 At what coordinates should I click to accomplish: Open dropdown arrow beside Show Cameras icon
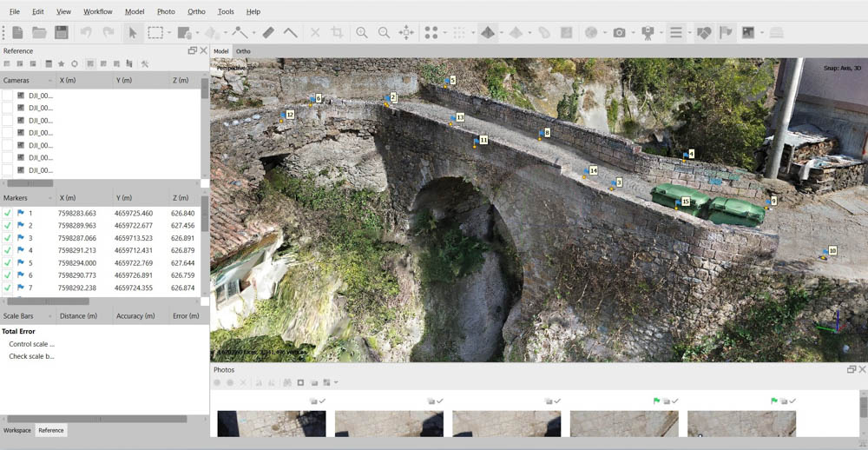tap(633, 33)
